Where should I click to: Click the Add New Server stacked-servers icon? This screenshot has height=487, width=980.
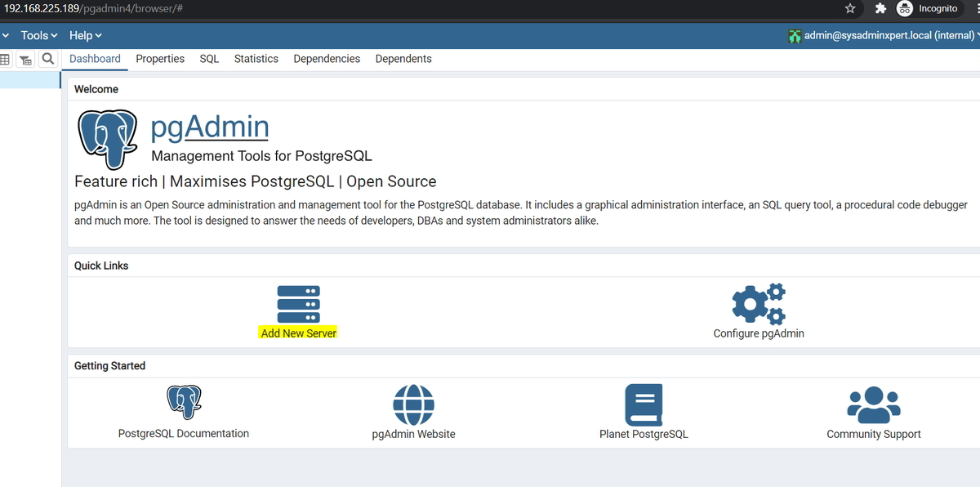299,302
